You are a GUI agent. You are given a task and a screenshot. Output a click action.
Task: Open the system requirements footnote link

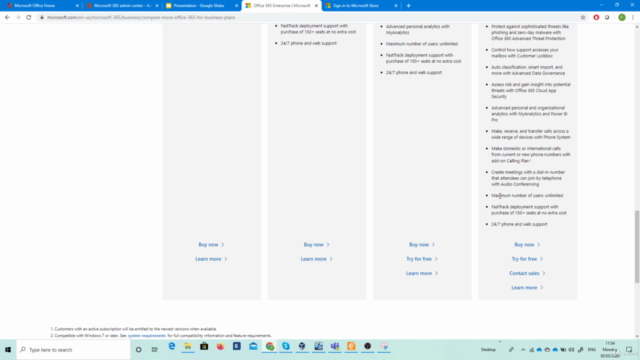point(147,336)
